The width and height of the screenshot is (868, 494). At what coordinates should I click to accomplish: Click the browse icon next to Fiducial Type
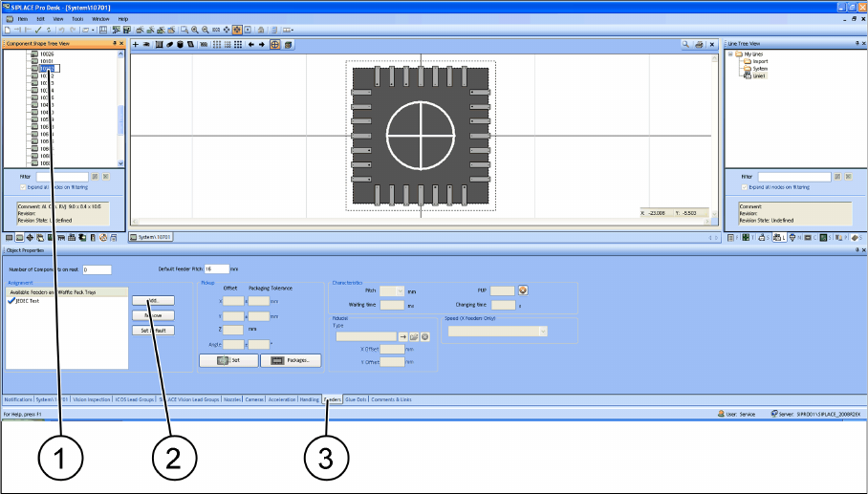click(414, 336)
